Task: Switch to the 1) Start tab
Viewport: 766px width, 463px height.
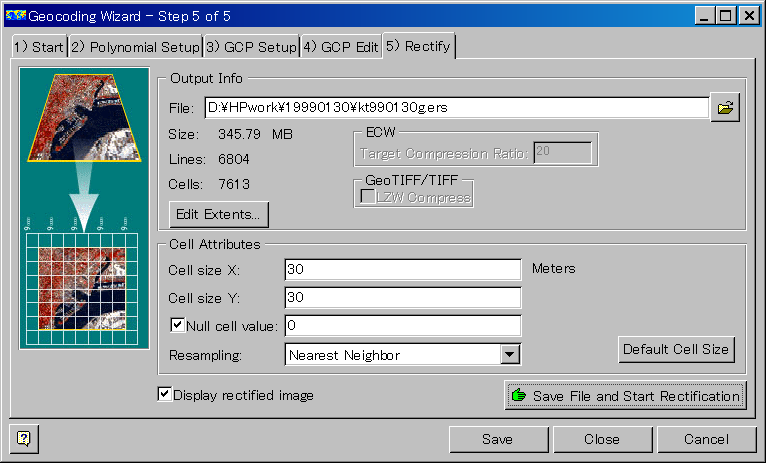Action: coord(39,47)
